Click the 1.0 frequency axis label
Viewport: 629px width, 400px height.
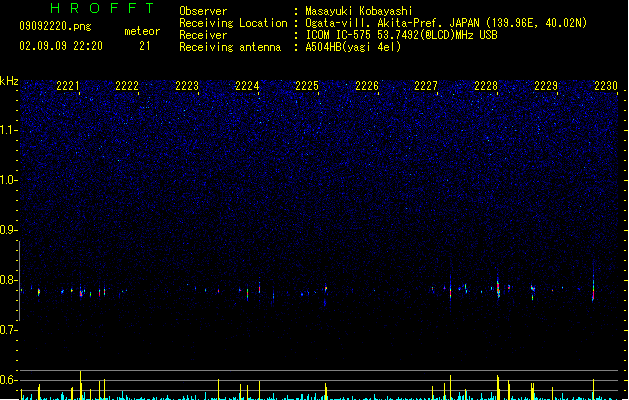click(x=9, y=180)
